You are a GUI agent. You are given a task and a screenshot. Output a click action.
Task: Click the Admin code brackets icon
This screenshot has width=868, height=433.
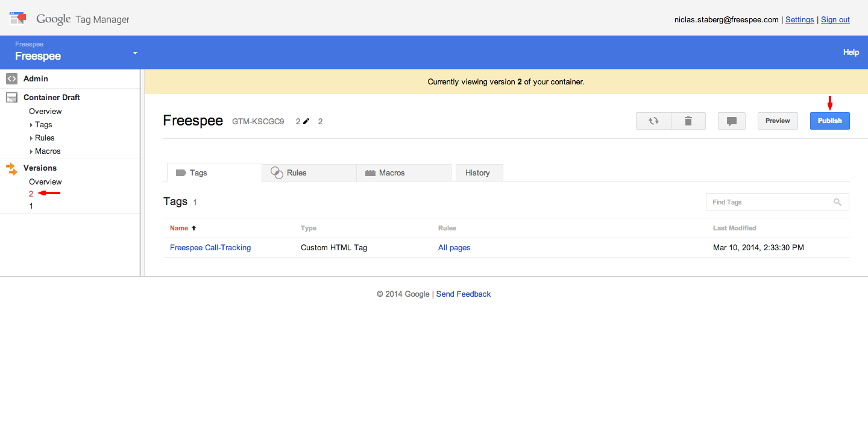click(x=11, y=78)
